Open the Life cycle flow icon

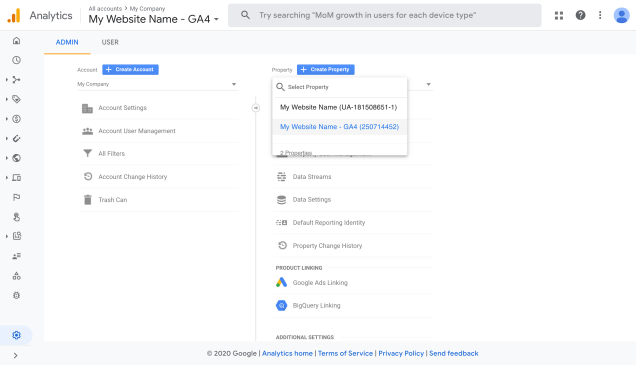point(16,79)
